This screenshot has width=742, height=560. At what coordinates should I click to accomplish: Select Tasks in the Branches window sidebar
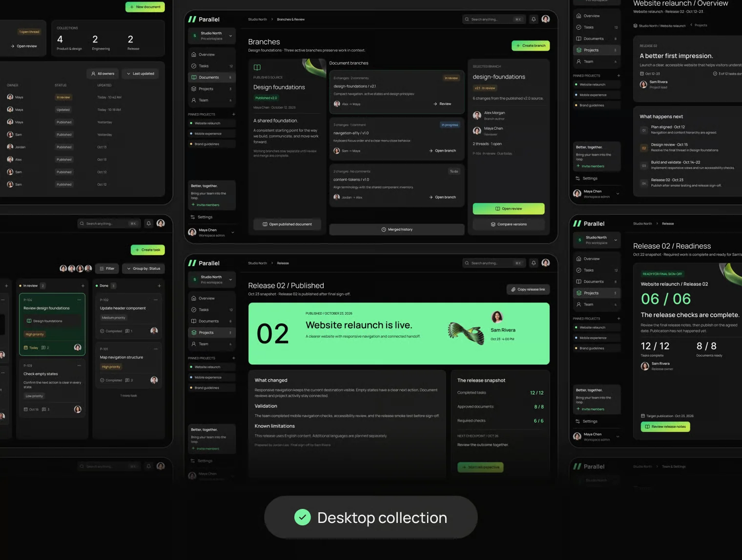click(x=212, y=66)
